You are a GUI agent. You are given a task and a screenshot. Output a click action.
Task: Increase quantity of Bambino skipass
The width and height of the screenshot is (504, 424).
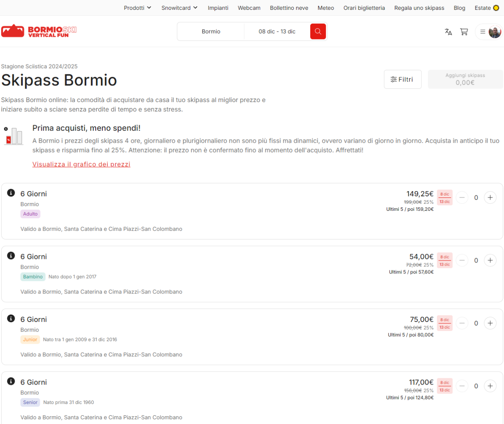pyautogui.click(x=490, y=260)
